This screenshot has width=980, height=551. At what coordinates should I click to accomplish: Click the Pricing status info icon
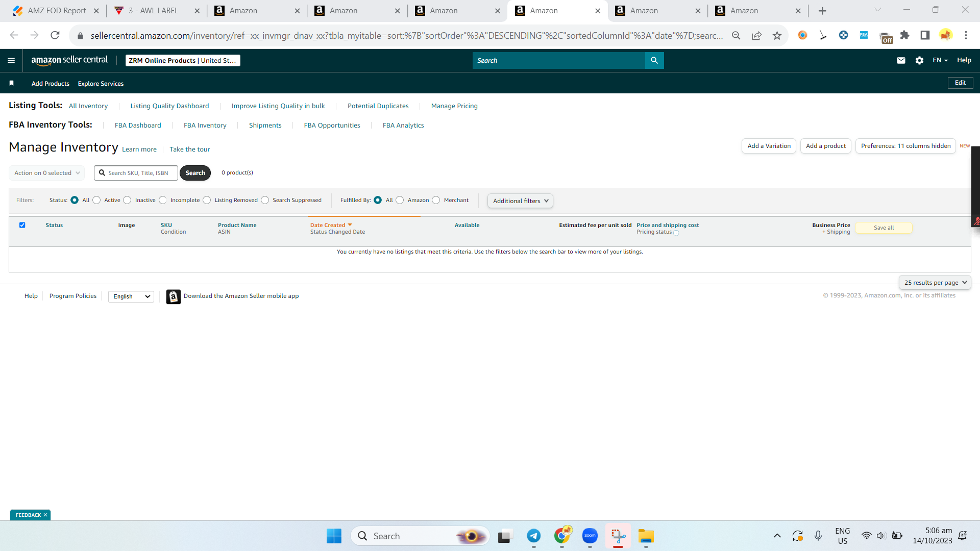click(x=676, y=233)
